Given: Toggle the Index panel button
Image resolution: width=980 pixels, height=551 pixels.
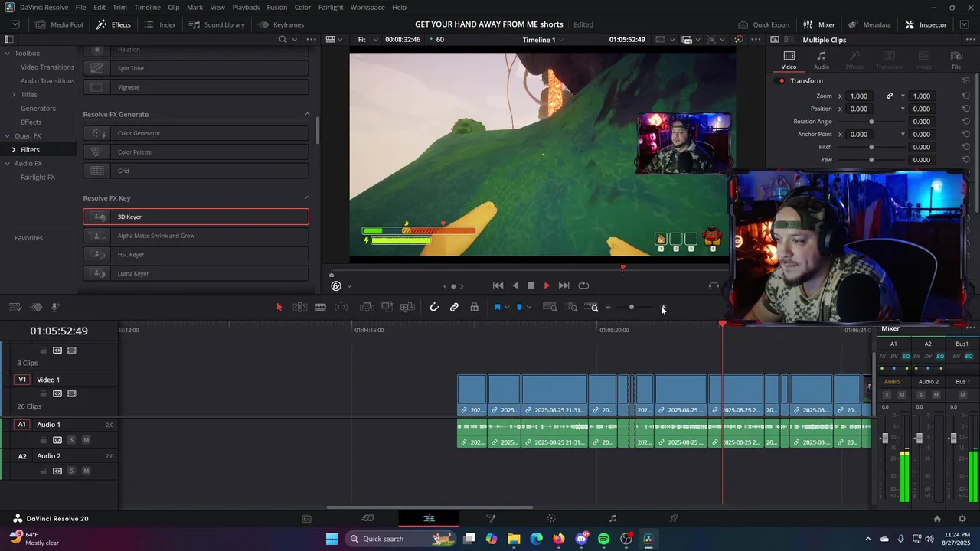Looking at the screenshot, I should pos(160,24).
